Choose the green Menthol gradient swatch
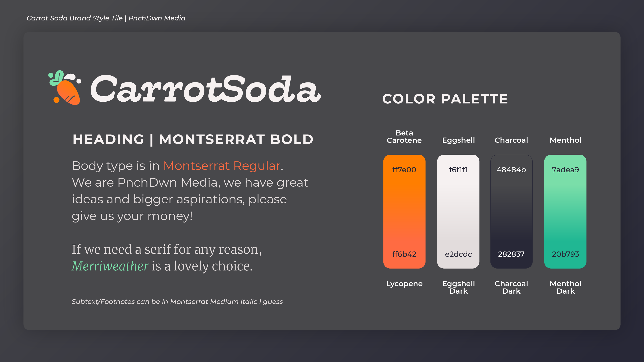Viewport: 644px width, 362px height. point(565,211)
